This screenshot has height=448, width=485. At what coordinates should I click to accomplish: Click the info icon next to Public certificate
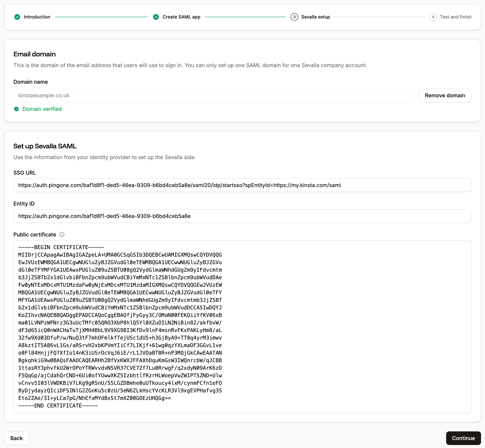coord(62,234)
